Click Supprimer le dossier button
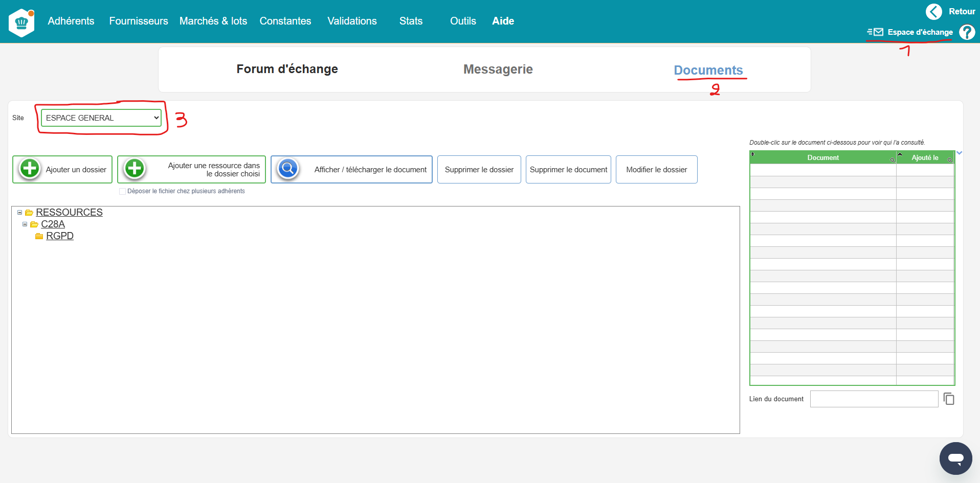 pos(479,170)
